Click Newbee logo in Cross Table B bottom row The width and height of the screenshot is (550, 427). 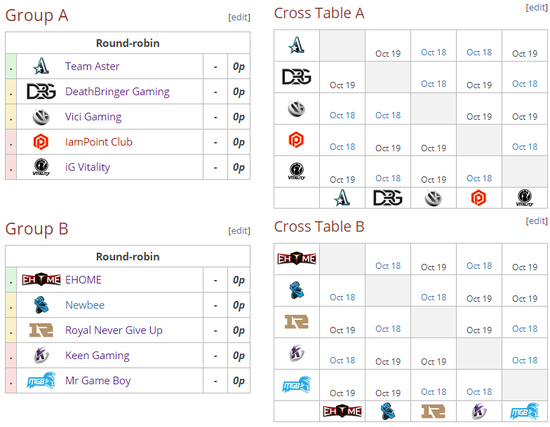click(388, 411)
